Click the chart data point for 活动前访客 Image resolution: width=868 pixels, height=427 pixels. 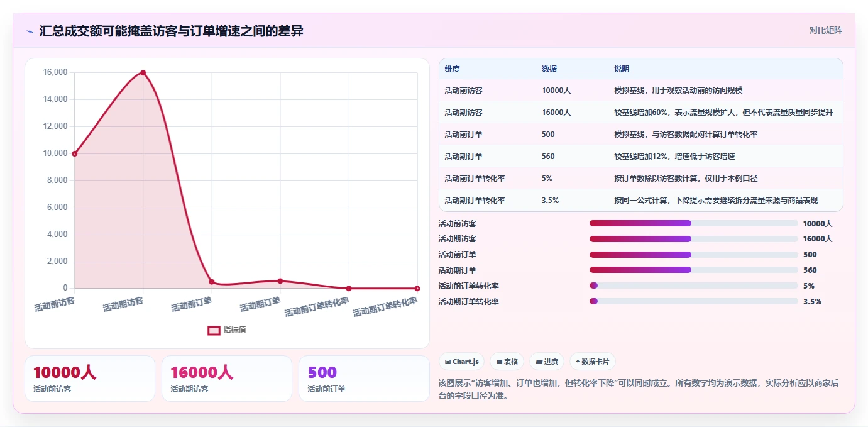point(75,153)
